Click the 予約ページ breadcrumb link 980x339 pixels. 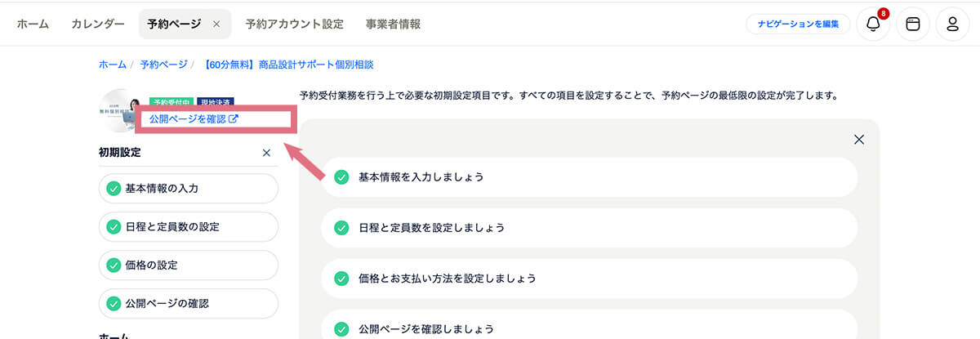click(x=162, y=65)
